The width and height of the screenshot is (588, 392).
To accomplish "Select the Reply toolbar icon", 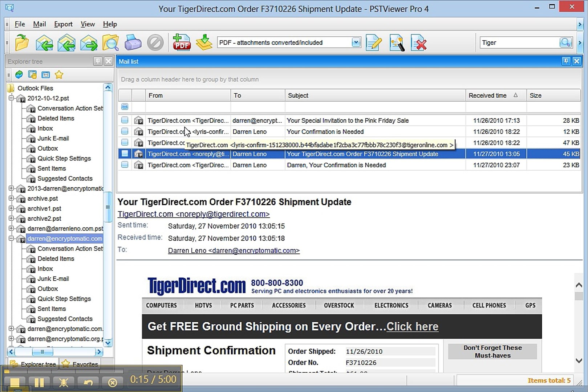I will [44, 42].
